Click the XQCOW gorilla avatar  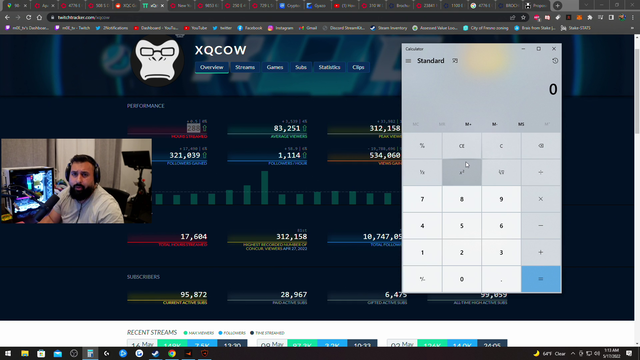pos(157,60)
